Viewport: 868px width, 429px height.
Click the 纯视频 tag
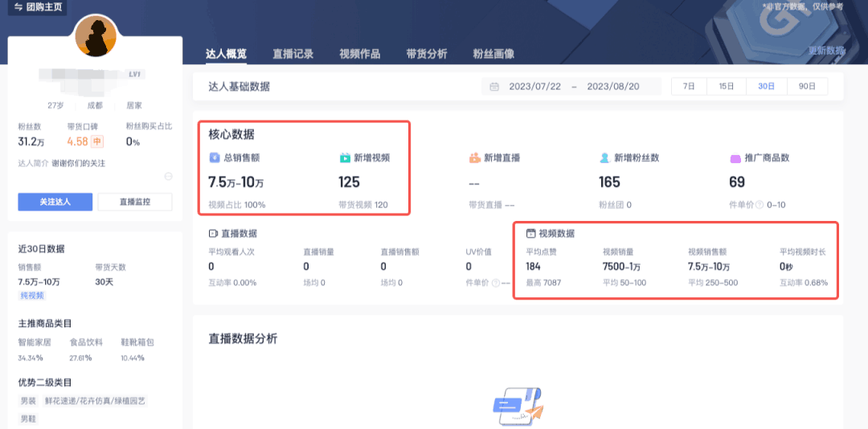point(31,295)
